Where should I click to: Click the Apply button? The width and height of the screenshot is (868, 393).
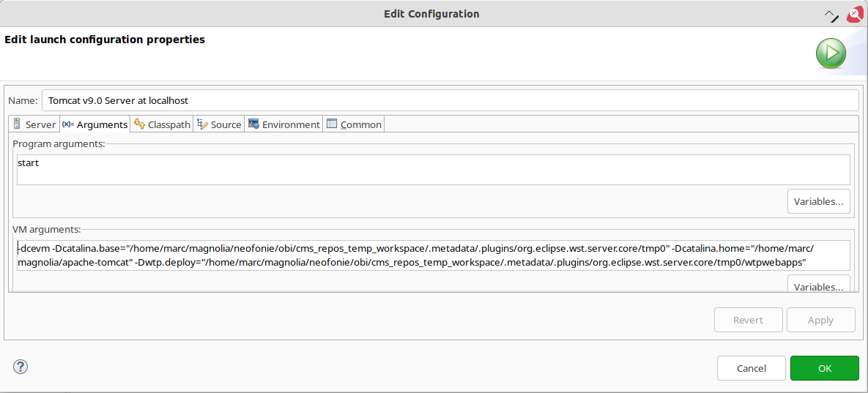point(820,320)
